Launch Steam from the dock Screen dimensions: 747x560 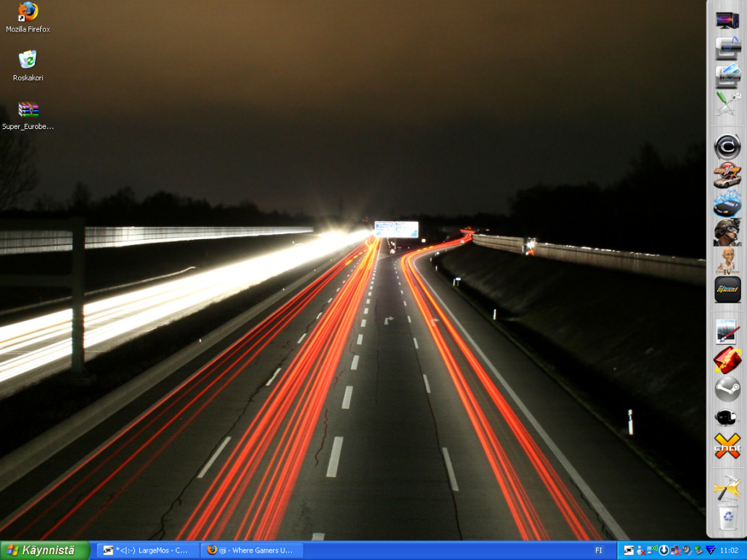pos(727,389)
